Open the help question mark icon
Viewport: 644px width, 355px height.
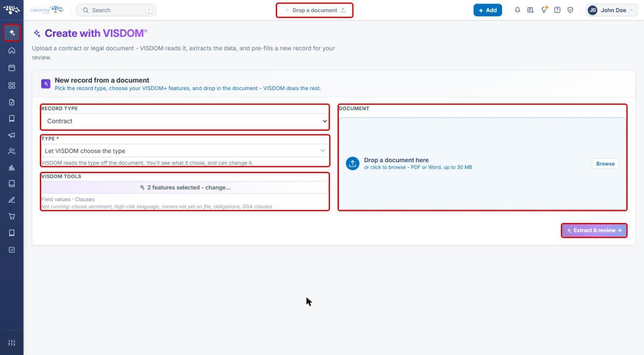(x=557, y=10)
